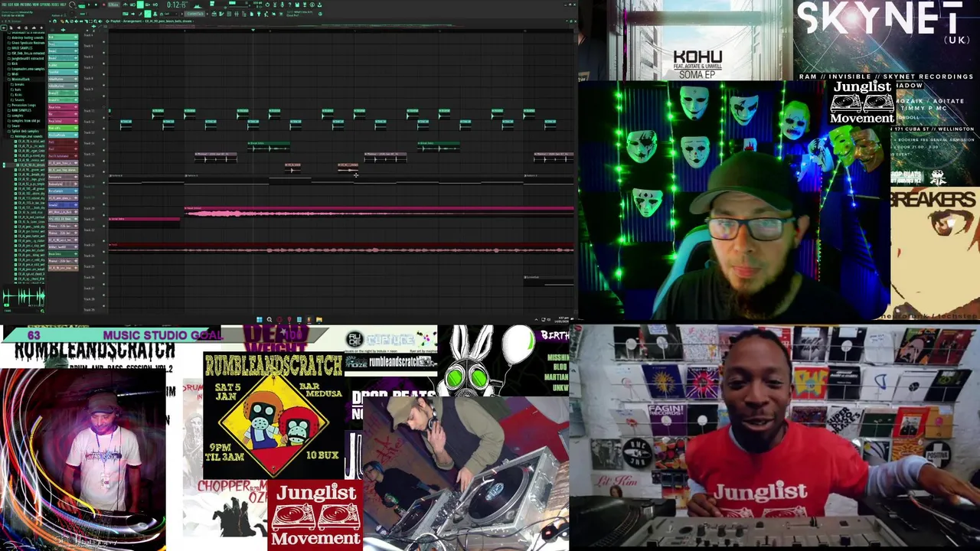Adjust the master pitch knob
The width and height of the screenshot is (980, 551).
click(72, 14)
